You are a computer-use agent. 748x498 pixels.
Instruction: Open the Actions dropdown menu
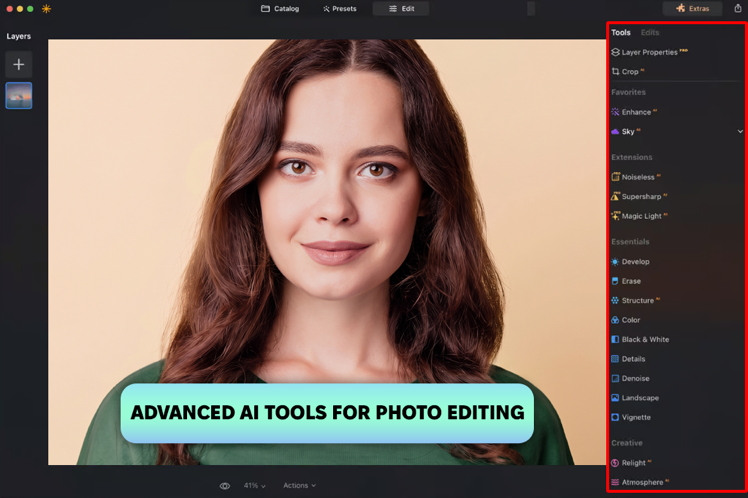[300, 486]
